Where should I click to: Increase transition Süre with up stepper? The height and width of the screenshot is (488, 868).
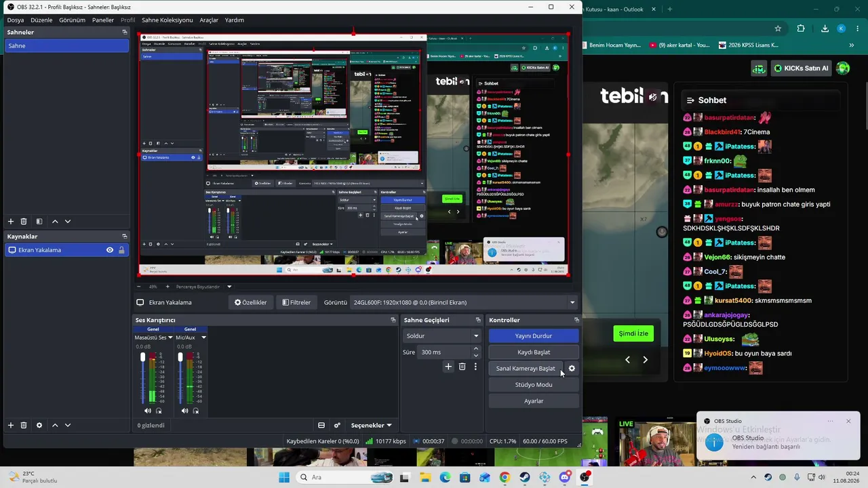tap(476, 349)
